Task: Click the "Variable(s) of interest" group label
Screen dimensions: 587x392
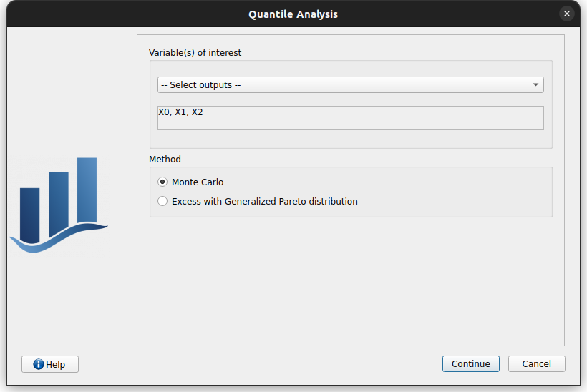Action: [195, 53]
